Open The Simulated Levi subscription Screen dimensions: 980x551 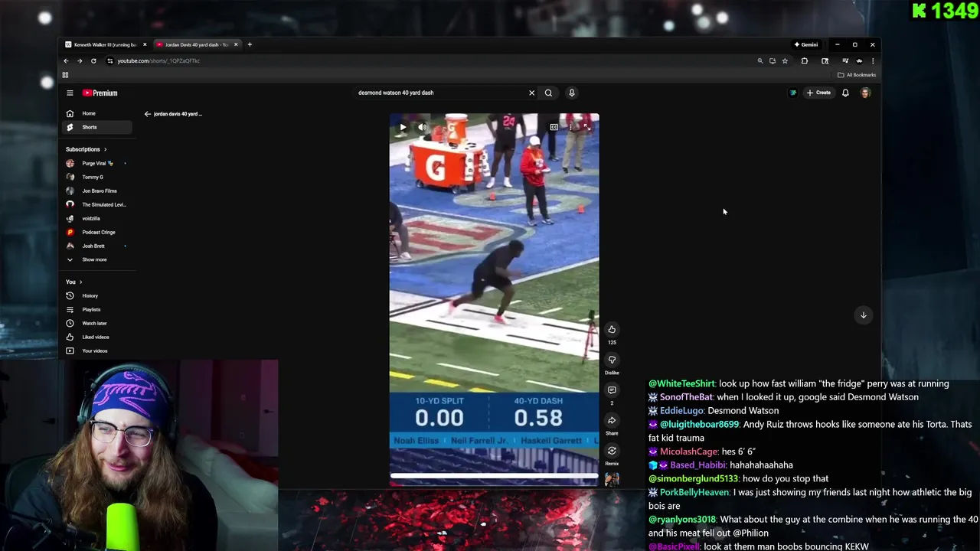click(96, 204)
